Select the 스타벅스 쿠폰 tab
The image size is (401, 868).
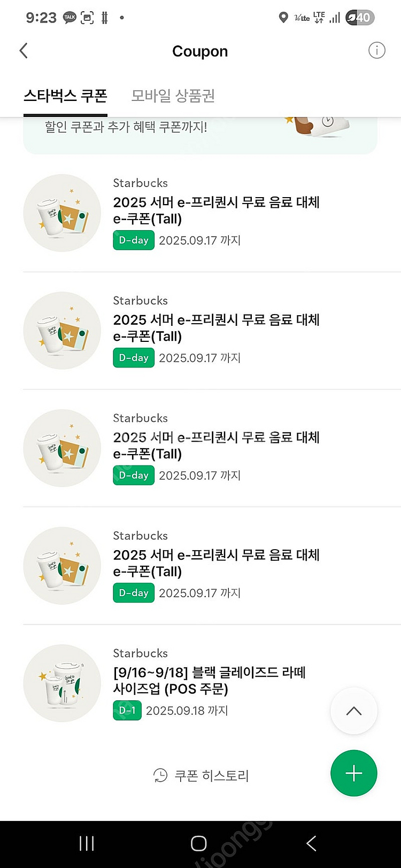pyautogui.click(x=65, y=96)
